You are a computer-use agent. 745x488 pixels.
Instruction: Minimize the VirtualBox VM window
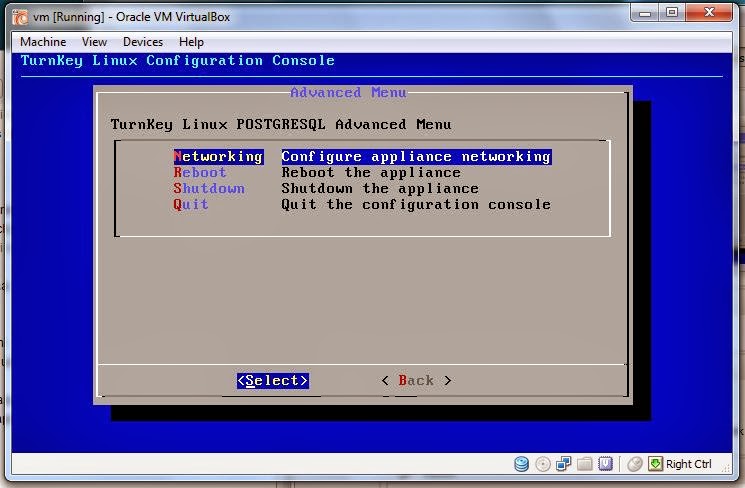coord(645,13)
